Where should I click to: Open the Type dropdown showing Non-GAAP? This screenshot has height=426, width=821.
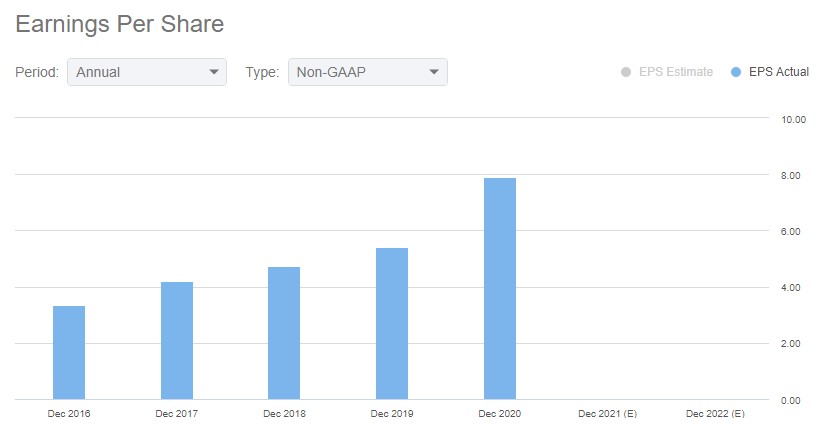(x=368, y=72)
